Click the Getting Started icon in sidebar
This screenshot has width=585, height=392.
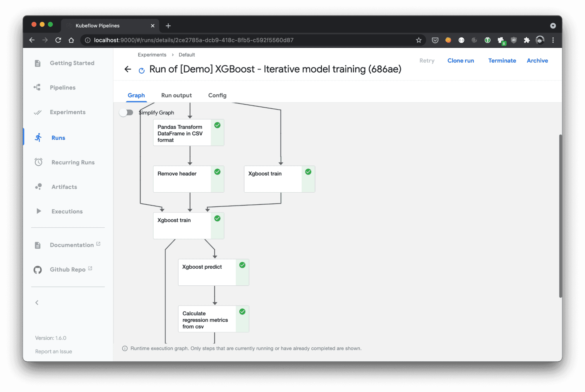coord(38,63)
